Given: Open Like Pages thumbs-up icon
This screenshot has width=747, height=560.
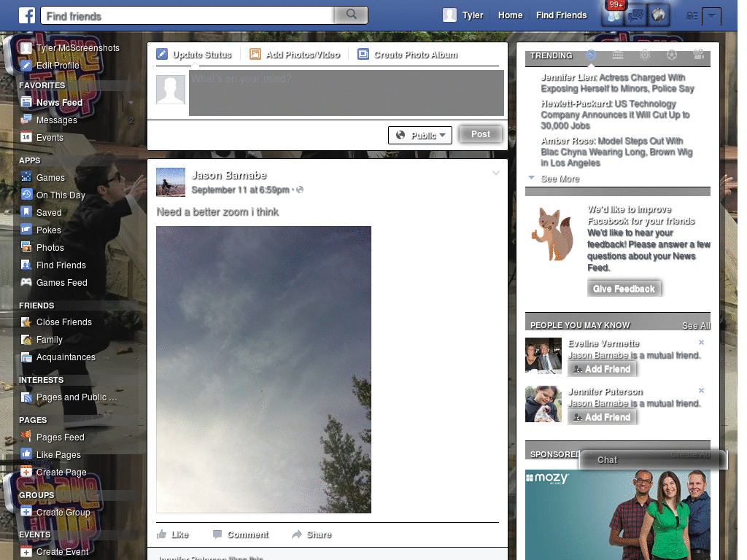Looking at the screenshot, I should [26, 454].
